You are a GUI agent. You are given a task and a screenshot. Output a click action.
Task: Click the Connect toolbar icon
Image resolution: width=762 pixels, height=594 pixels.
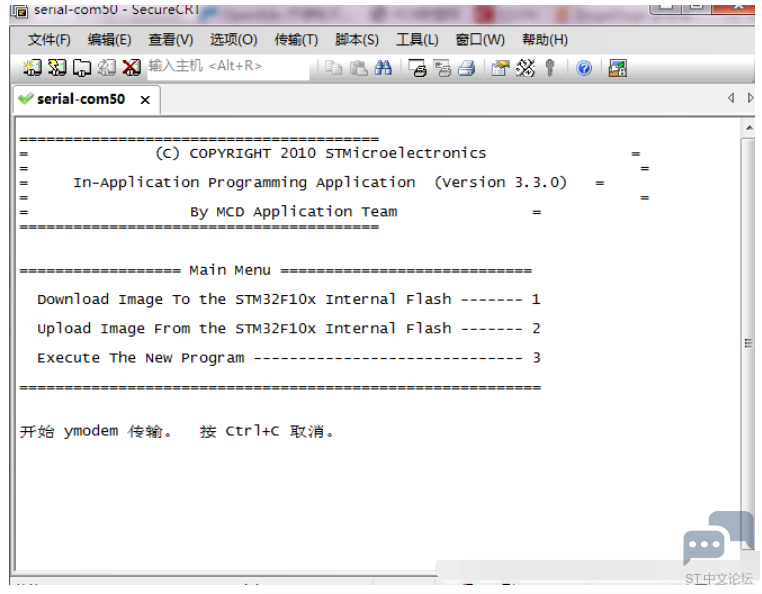click(x=33, y=68)
